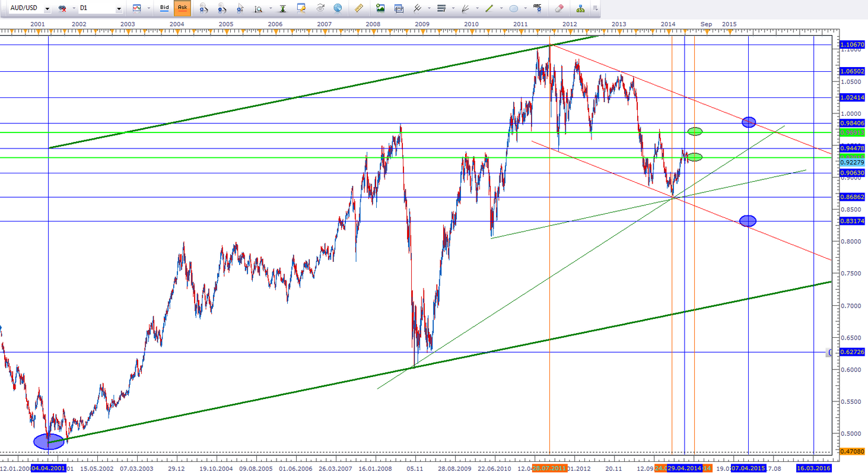Select the ellipse shape drawing tool
Viewport: 868px width, 475px height.
(514, 9)
